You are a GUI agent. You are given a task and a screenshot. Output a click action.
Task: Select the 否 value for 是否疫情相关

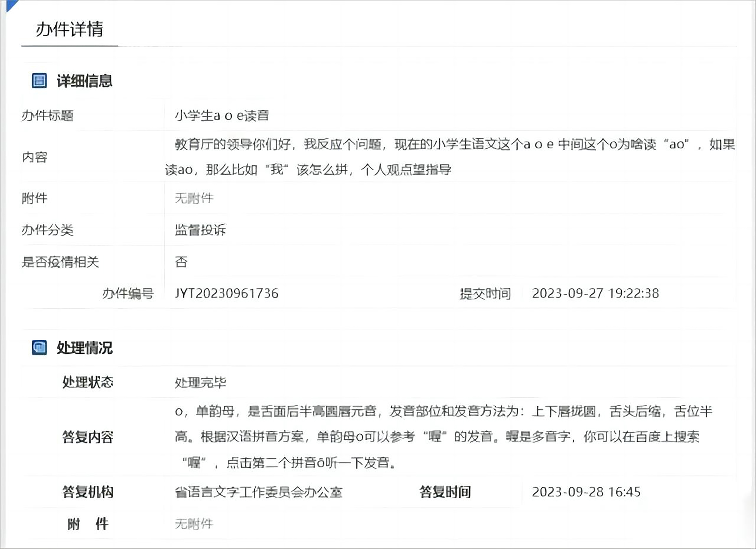click(180, 263)
